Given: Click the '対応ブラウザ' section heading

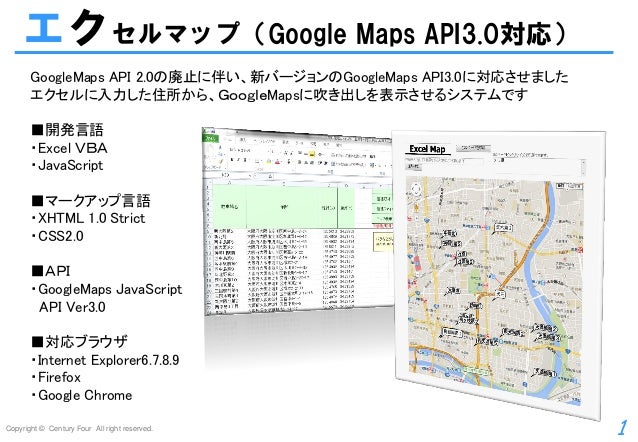Looking at the screenshot, I should point(79,341).
